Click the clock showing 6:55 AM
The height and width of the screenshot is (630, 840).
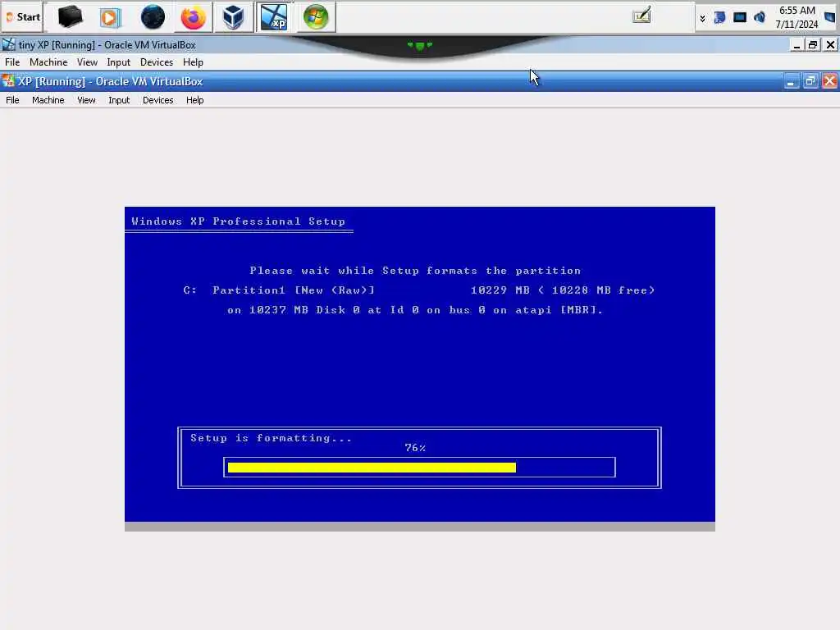(x=797, y=17)
